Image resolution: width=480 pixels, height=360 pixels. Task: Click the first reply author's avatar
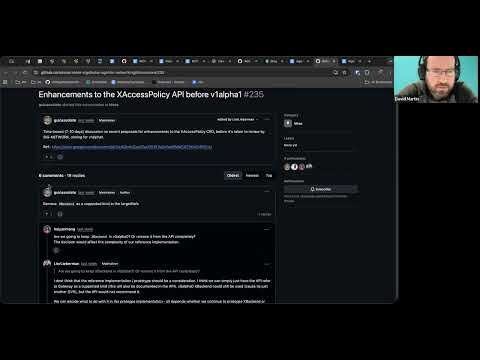pyautogui.click(x=47, y=229)
